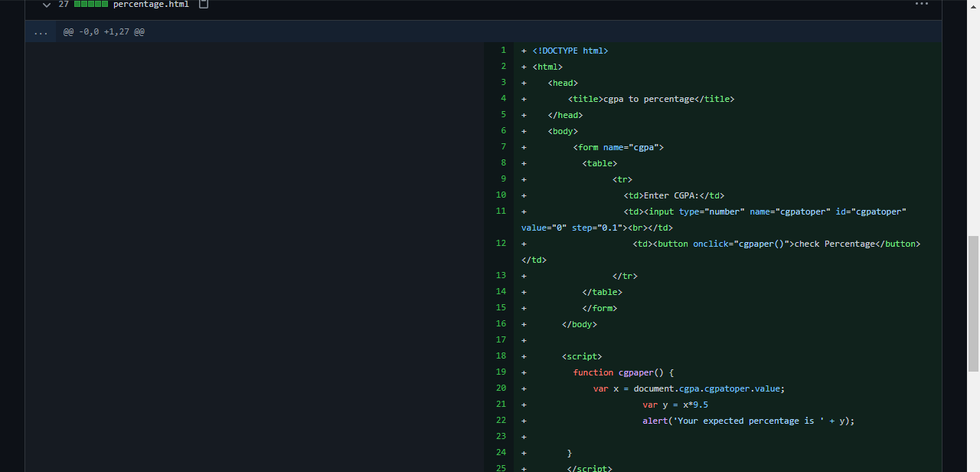980x472 pixels.
Task: Click the alert 'Your expected percentage' line
Action: [x=748, y=421]
